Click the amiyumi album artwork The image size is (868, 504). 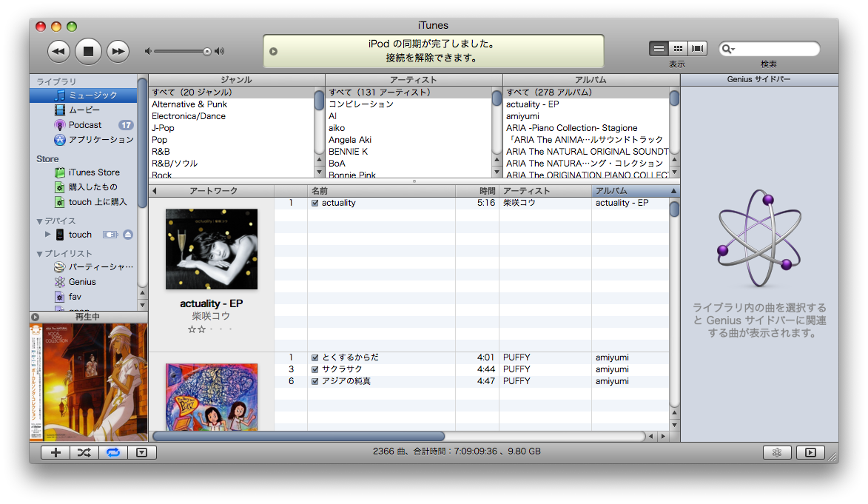(212, 397)
